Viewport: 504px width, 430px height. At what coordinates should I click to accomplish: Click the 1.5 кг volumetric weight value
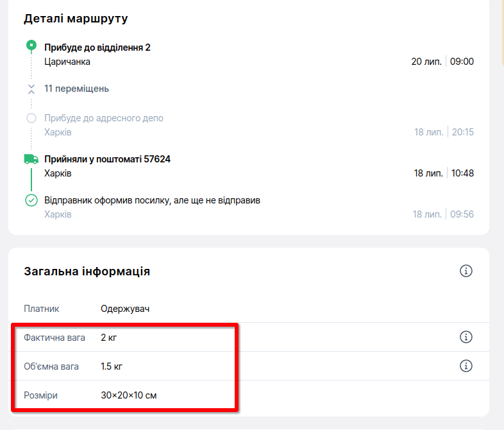pos(112,366)
